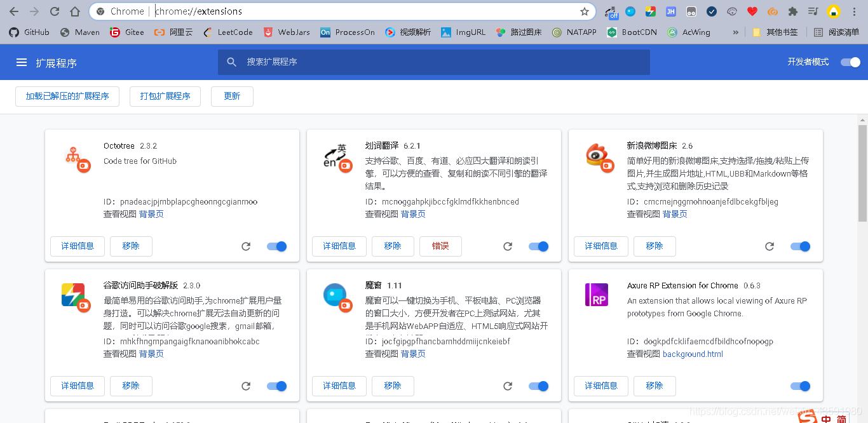The width and height of the screenshot is (868, 423).
Task: Open the 阿里云 bookmark
Action: (173, 32)
